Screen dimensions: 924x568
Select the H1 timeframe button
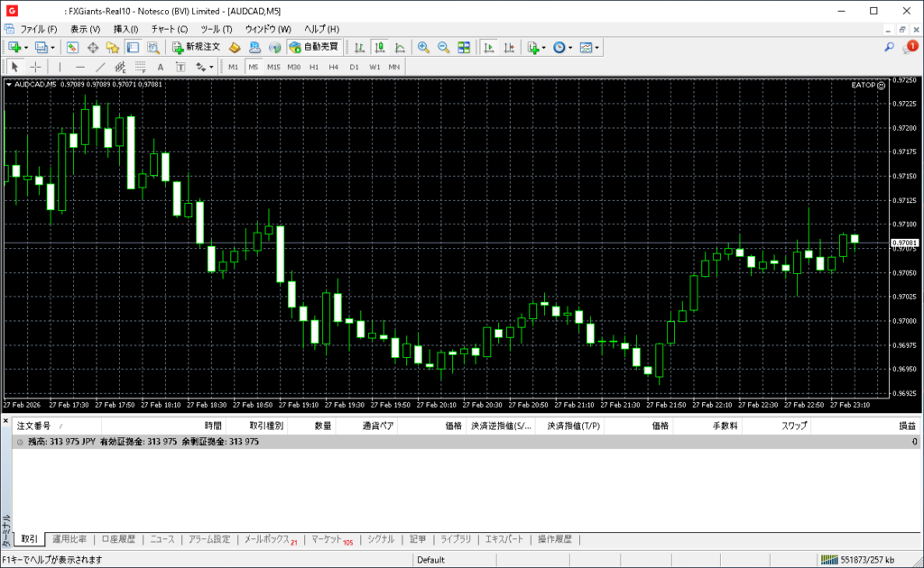coord(314,67)
